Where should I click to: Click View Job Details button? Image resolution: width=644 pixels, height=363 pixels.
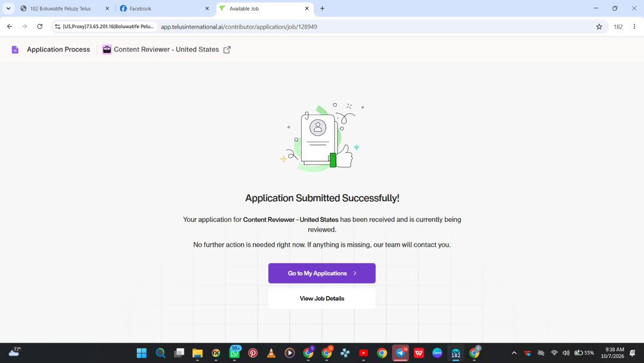click(x=322, y=299)
